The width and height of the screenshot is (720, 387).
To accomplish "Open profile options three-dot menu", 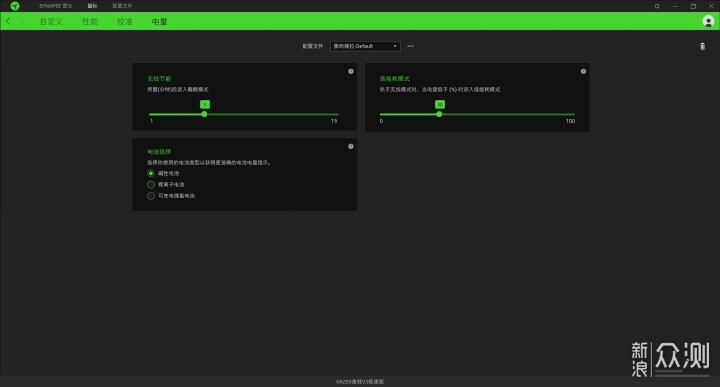I will (x=411, y=46).
